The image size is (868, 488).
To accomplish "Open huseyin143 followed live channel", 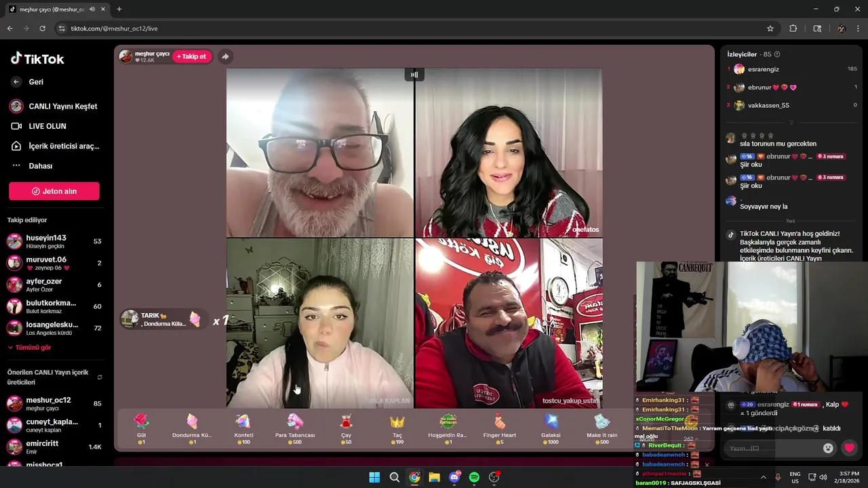I will point(54,241).
